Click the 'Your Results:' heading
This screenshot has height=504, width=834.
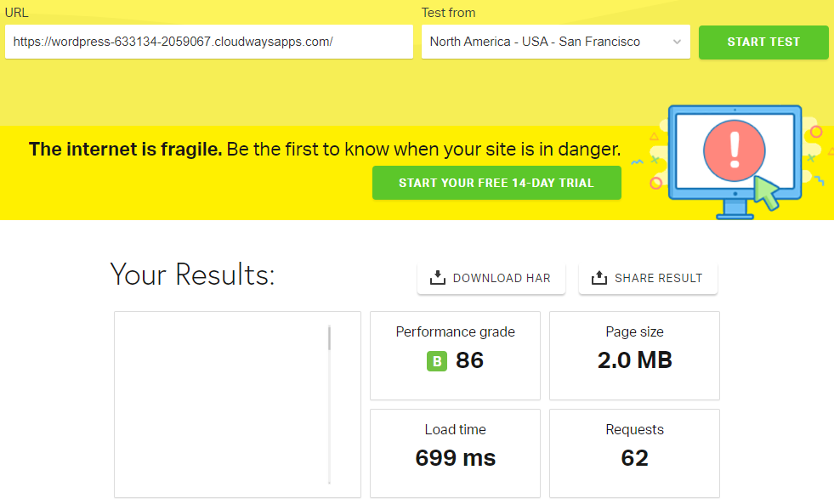click(193, 274)
